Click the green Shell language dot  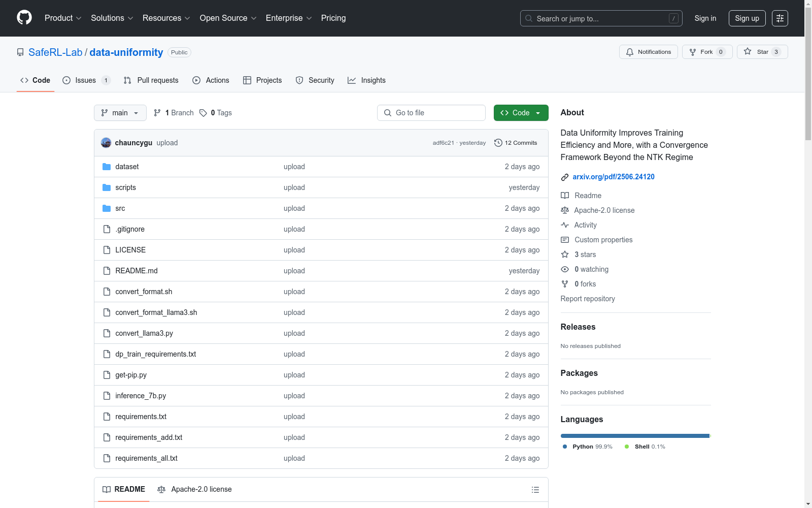(x=627, y=447)
